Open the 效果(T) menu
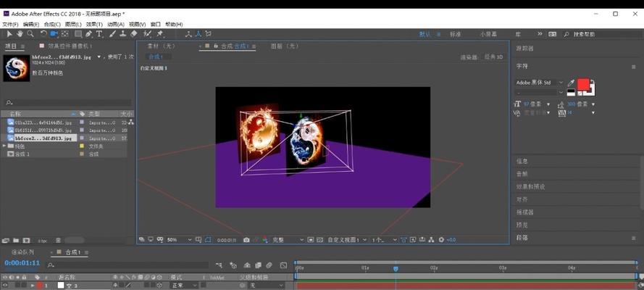This screenshot has width=644, height=290. [x=94, y=24]
